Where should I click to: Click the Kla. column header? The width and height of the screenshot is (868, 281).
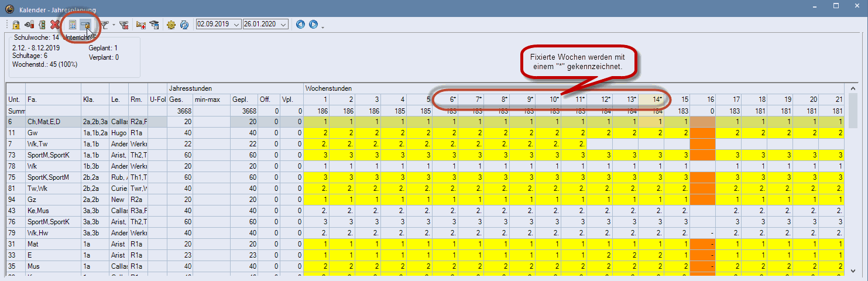95,99
